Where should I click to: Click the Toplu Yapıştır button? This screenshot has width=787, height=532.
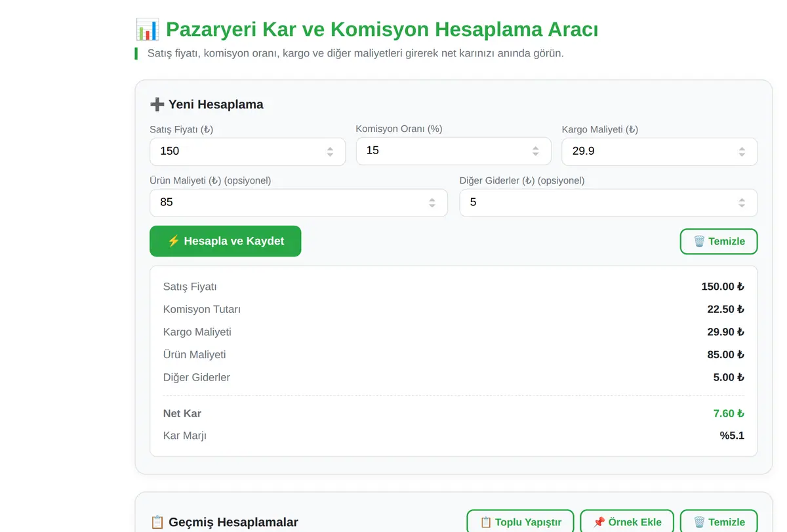click(x=520, y=522)
